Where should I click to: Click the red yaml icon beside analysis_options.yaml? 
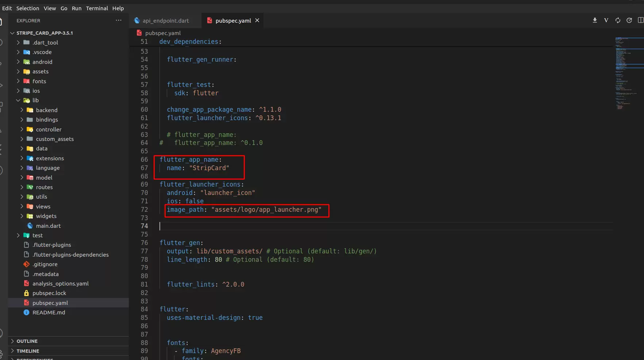click(27, 283)
